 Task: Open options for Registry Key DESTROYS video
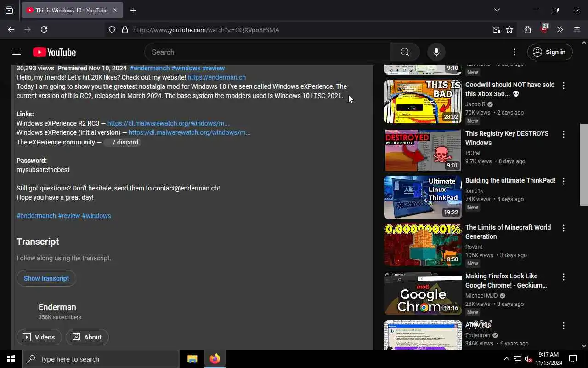[x=564, y=134]
